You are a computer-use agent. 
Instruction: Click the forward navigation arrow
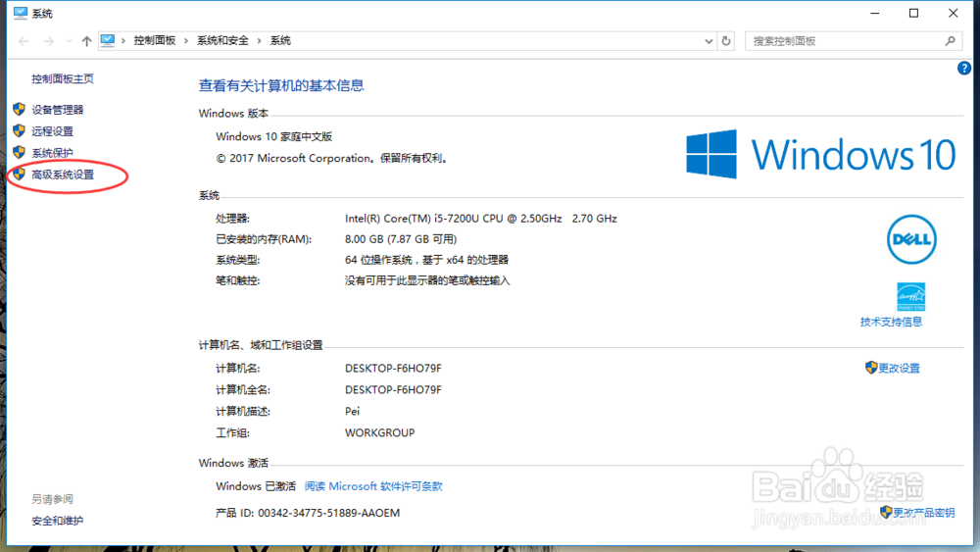(49, 41)
